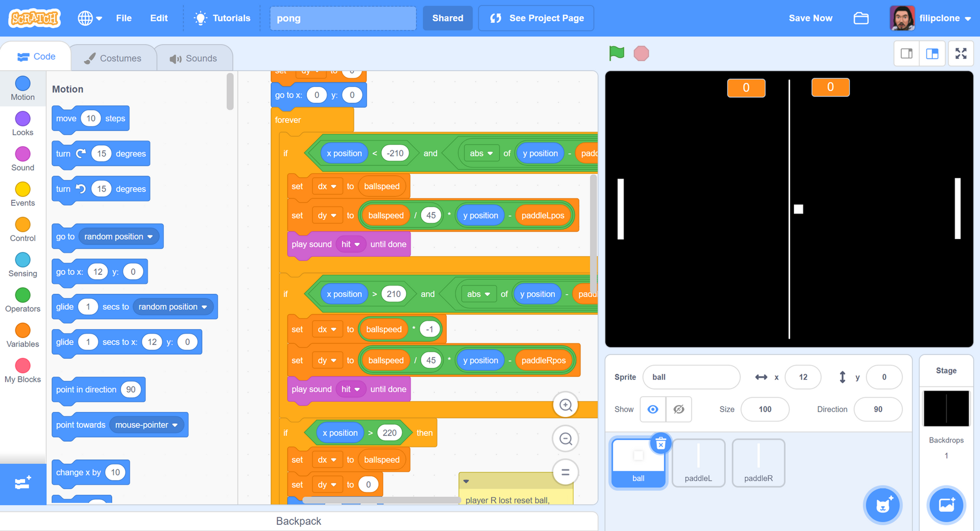Viewport: 980px width, 531px height.
Task: Select the Sound block category
Action: (23, 159)
